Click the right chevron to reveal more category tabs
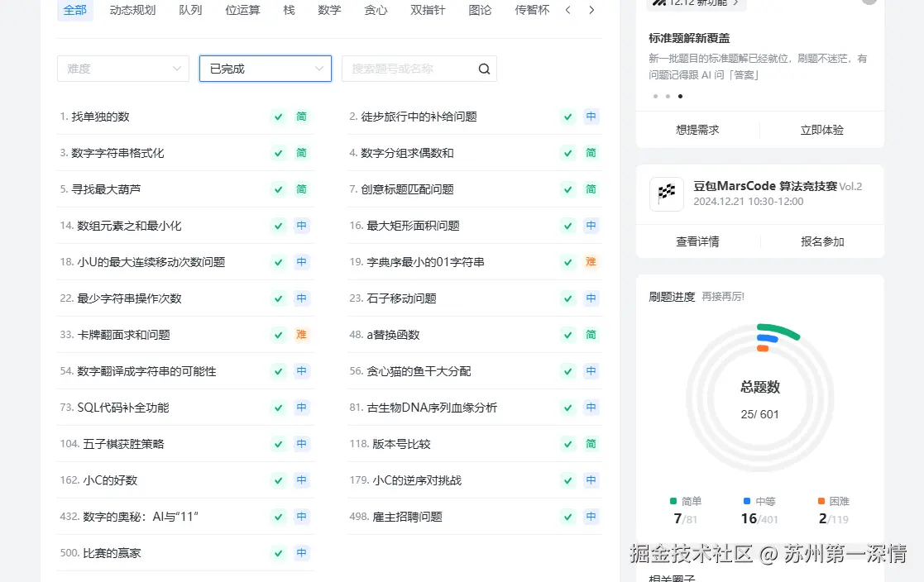Screen dimensions: 924x582 tap(591, 11)
